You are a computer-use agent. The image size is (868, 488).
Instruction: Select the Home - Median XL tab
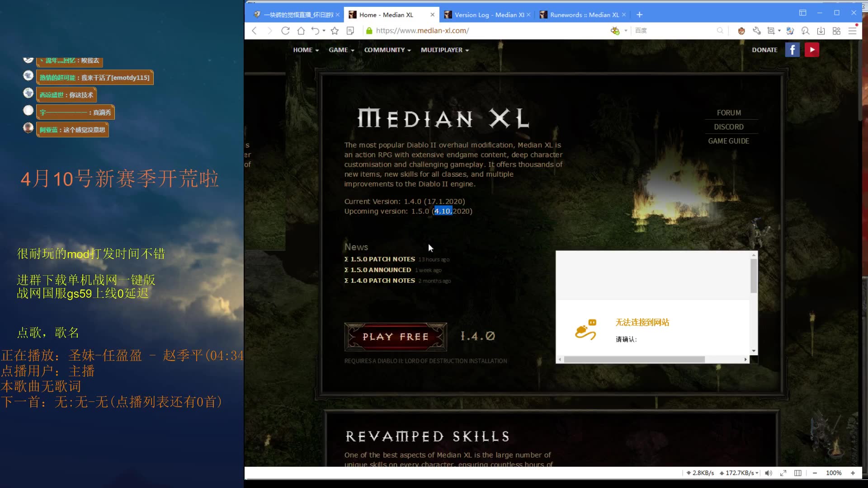click(387, 15)
